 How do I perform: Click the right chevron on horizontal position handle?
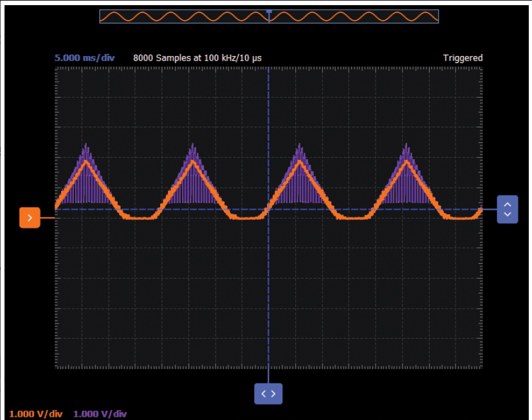(274, 394)
